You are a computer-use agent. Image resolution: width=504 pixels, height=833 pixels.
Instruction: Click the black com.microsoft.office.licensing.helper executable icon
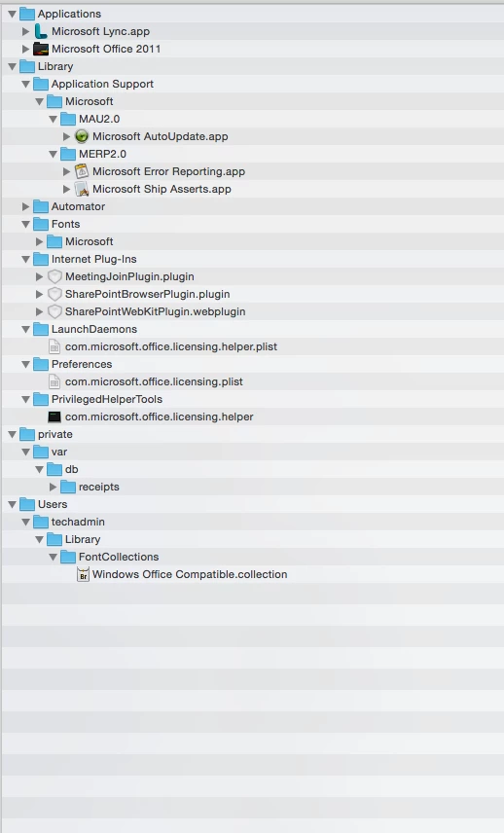point(54,417)
